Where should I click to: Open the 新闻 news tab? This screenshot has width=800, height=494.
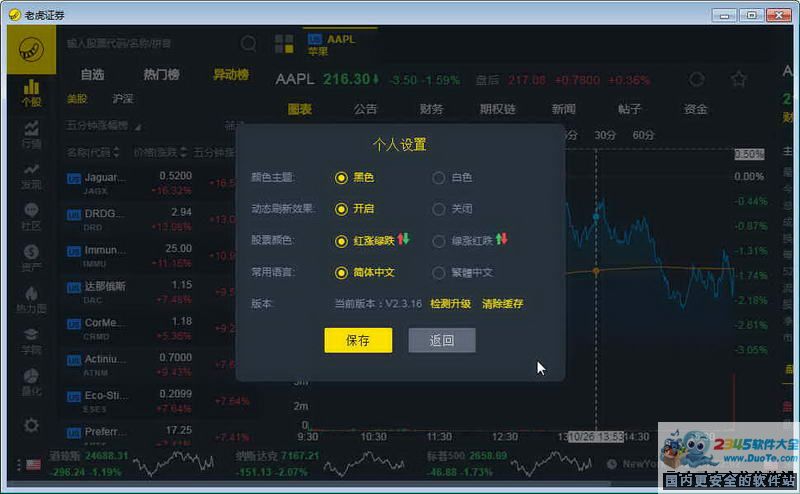point(564,109)
